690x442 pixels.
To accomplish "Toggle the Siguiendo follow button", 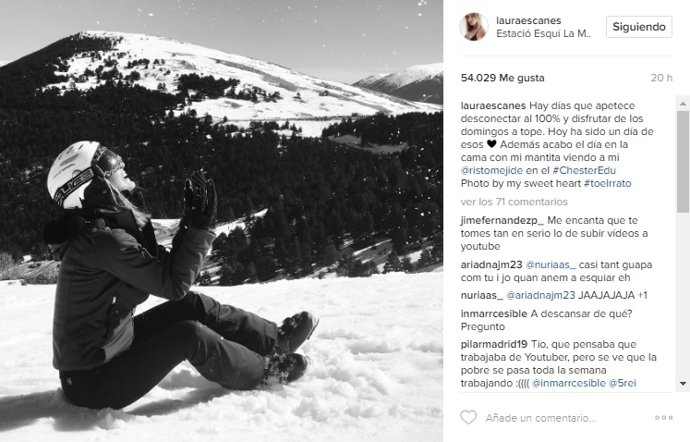I will point(639,27).
